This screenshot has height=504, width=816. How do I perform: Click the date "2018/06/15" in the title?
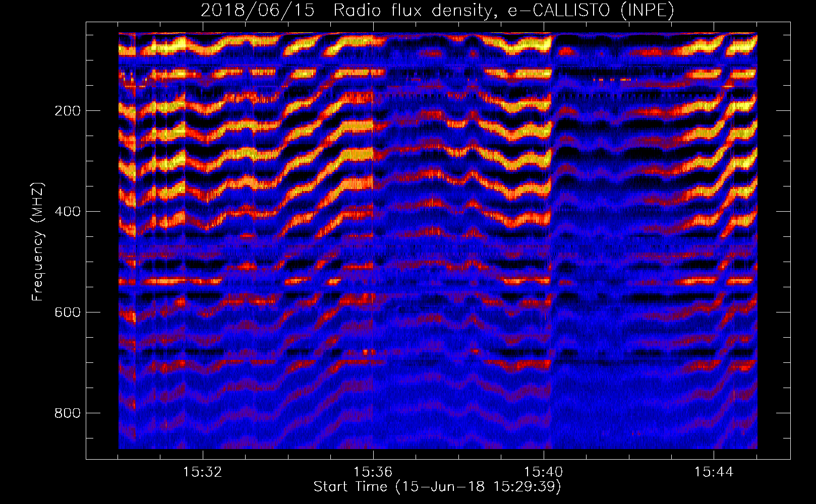258,10
